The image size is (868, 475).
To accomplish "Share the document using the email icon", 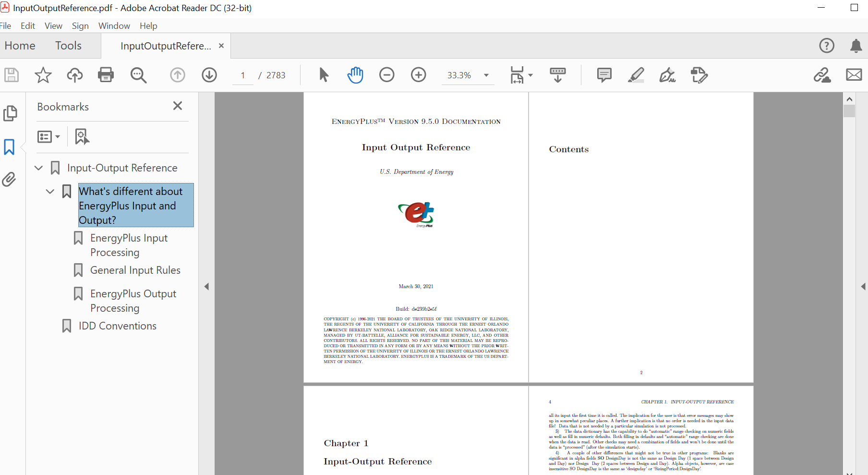I will 855,75.
